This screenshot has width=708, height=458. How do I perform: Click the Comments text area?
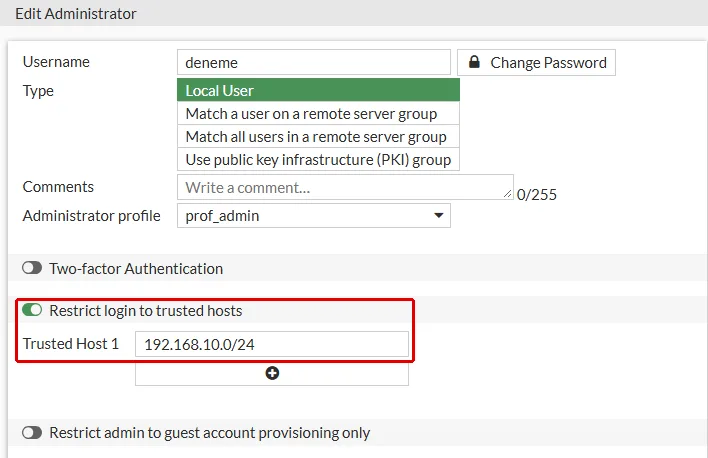click(x=345, y=187)
